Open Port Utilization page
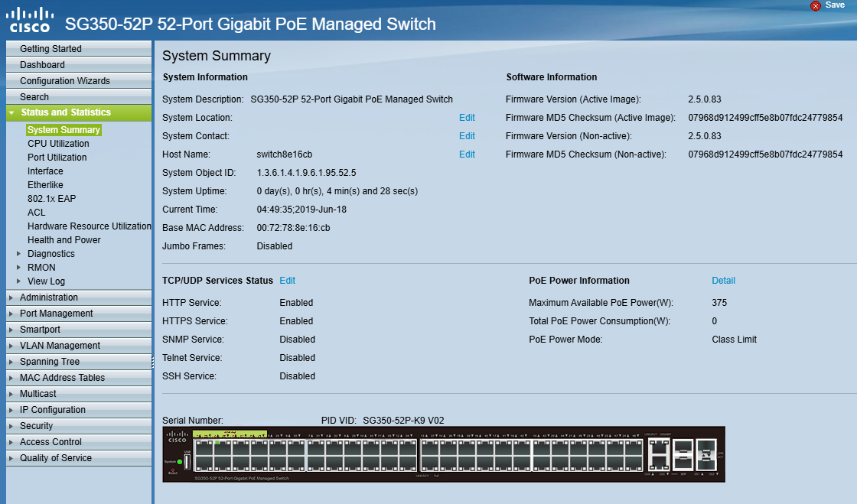This screenshot has height=504, width=857. click(x=57, y=158)
